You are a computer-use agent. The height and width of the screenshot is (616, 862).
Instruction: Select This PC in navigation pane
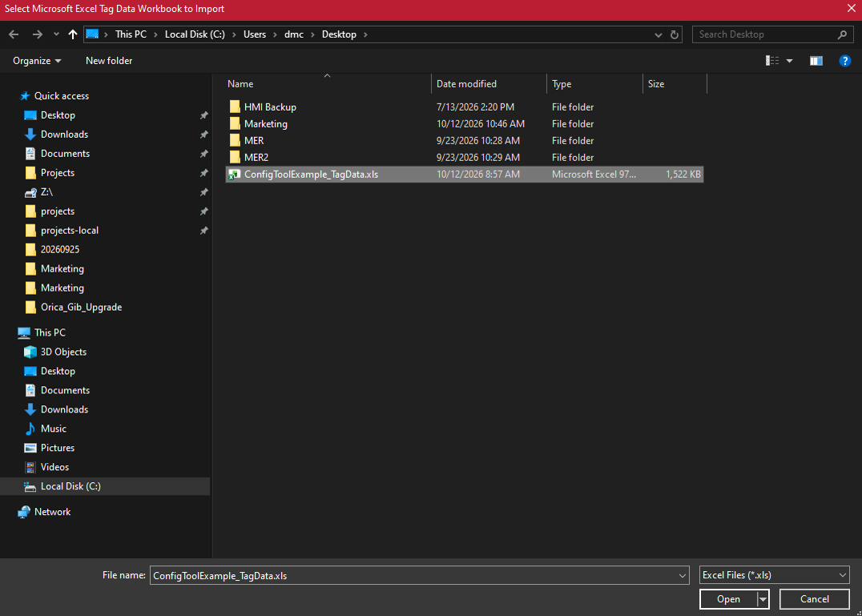click(x=50, y=332)
